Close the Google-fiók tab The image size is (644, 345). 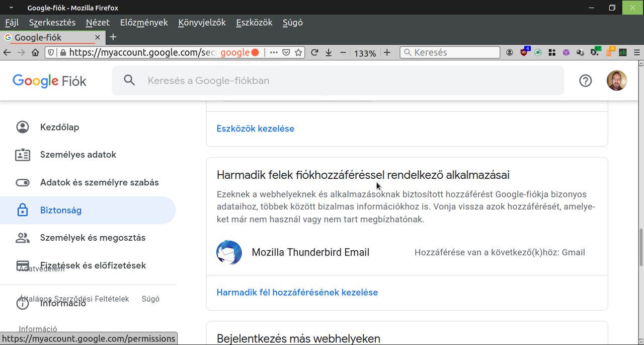[x=98, y=37]
